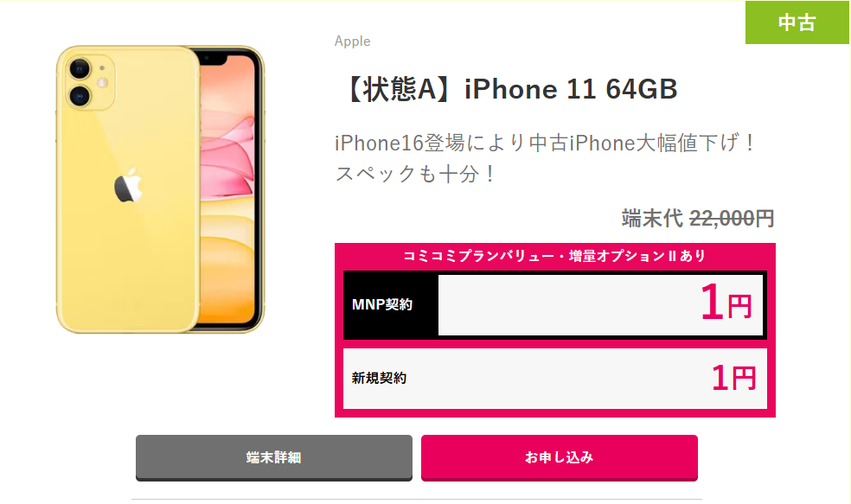
Task: Click the Apple logo on phone back
Action: click(x=128, y=186)
